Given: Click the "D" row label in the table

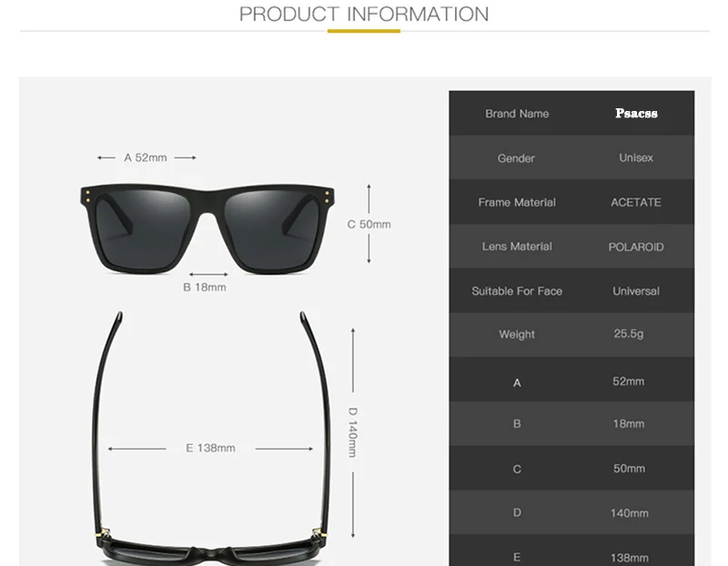Looking at the screenshot, I should click(517, 512).
